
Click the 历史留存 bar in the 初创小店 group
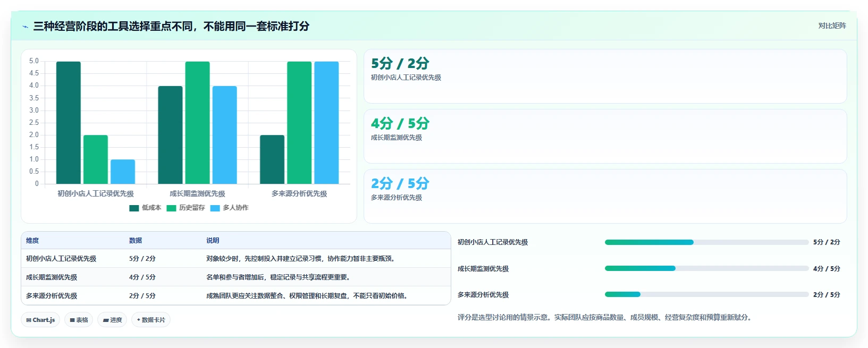click(x=96, y=159)
